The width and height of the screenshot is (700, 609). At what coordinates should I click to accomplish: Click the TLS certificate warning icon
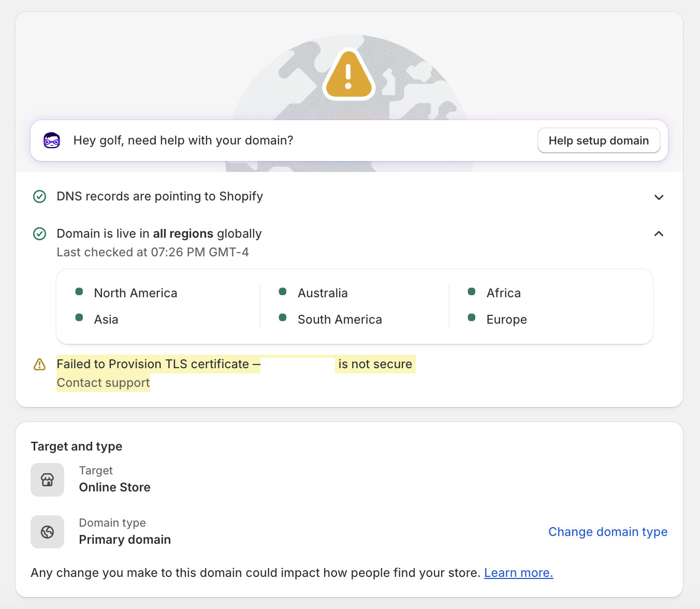pos(40,365)
